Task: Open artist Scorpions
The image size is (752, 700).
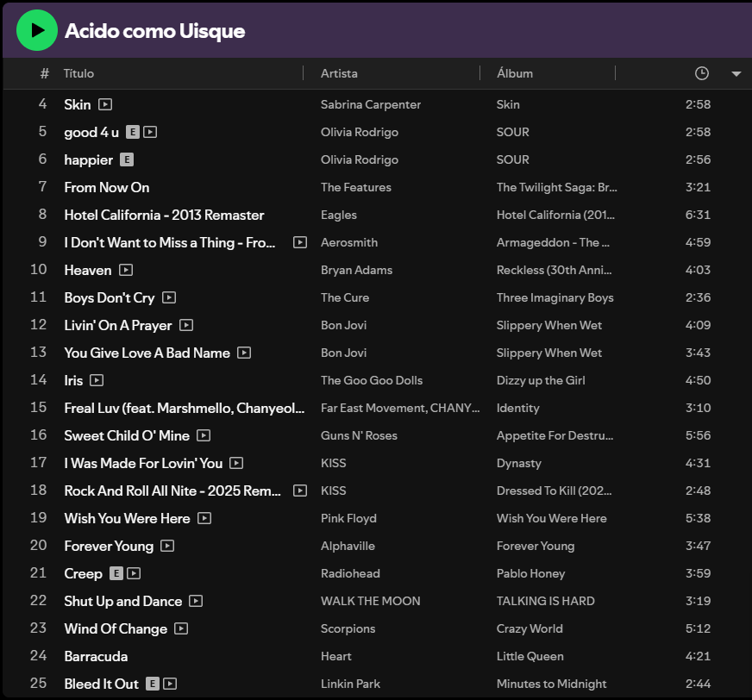Action: pos(348,629)
